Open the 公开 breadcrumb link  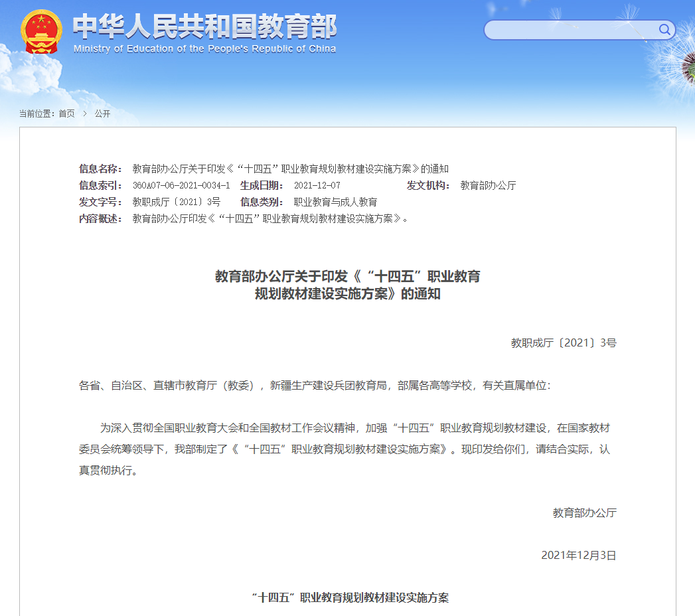point(102,114)
